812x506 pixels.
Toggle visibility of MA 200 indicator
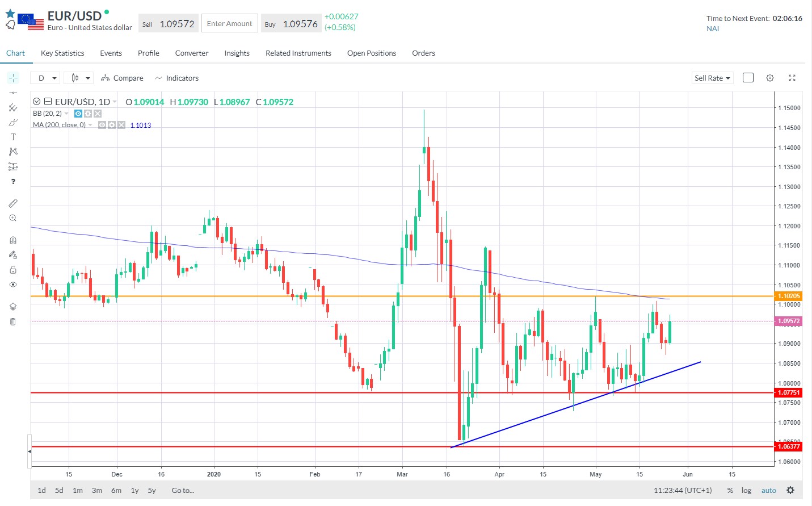pyautogui.click(x=102, y=125)
